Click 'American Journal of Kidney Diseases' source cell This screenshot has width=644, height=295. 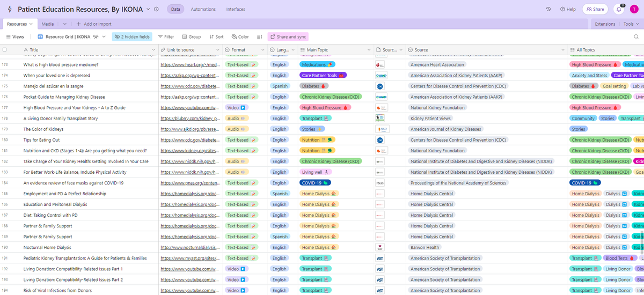pos(487,129)
